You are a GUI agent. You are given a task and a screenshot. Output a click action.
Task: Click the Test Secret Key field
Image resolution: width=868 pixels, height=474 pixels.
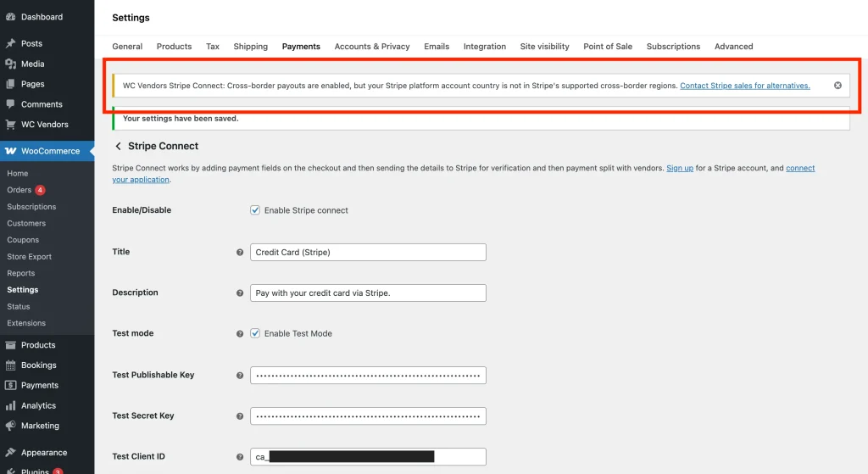tap(368, 415)
